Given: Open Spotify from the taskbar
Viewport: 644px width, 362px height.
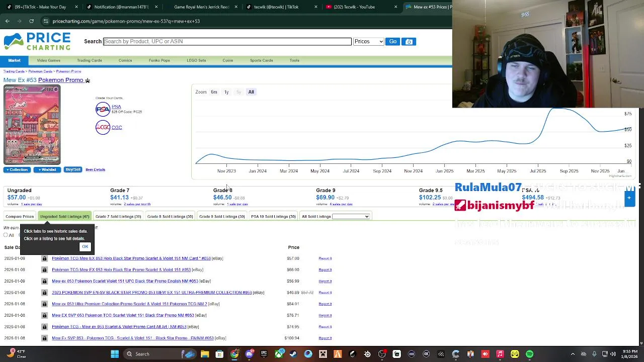Looking at the screenshot, I should (x=529, y=354).
